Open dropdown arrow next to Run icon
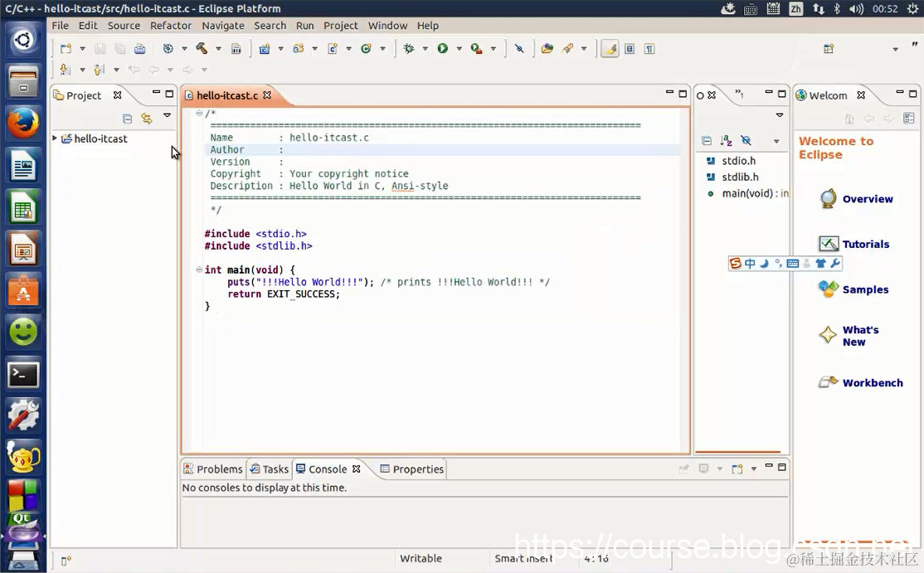The image size is (924, 573). pyautogui.click(x=459, y=49)
